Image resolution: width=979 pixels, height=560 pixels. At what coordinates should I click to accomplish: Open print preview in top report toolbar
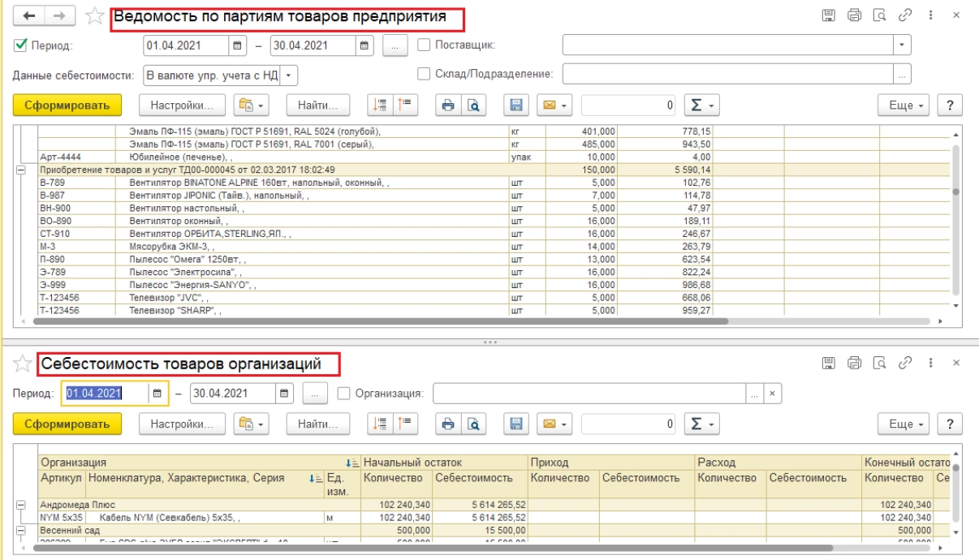(474, 105)
